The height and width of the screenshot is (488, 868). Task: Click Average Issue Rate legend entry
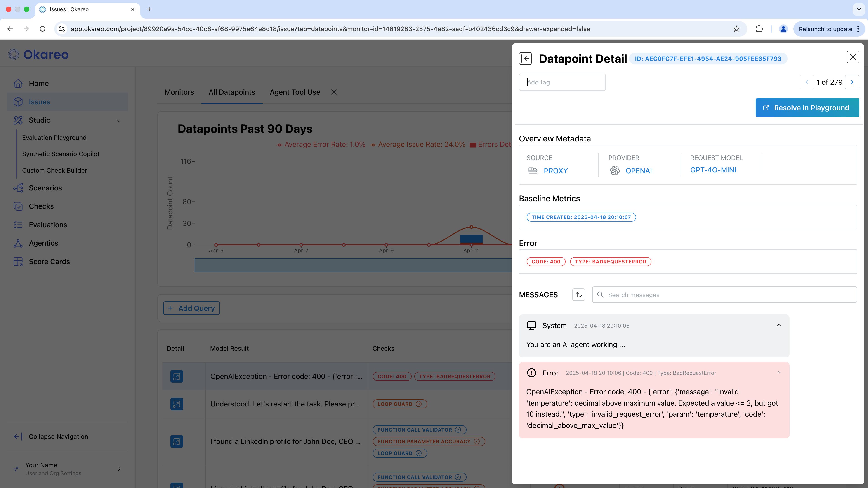point(417,145)
